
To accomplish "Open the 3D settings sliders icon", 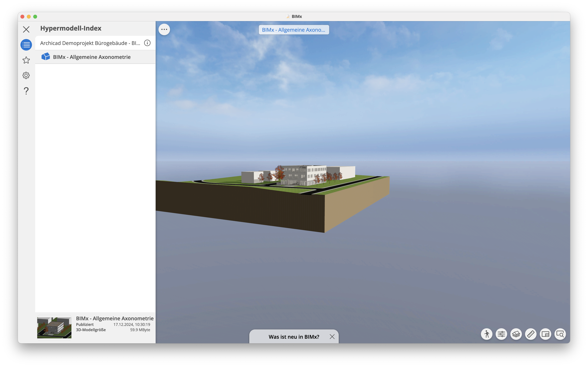I will [501, 334].
